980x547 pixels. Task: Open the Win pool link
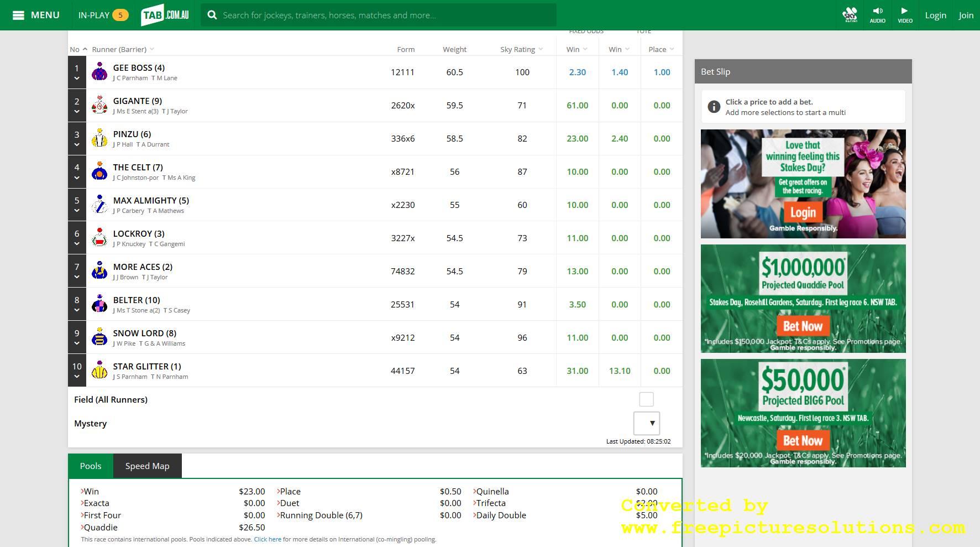[x=90, y=491]
